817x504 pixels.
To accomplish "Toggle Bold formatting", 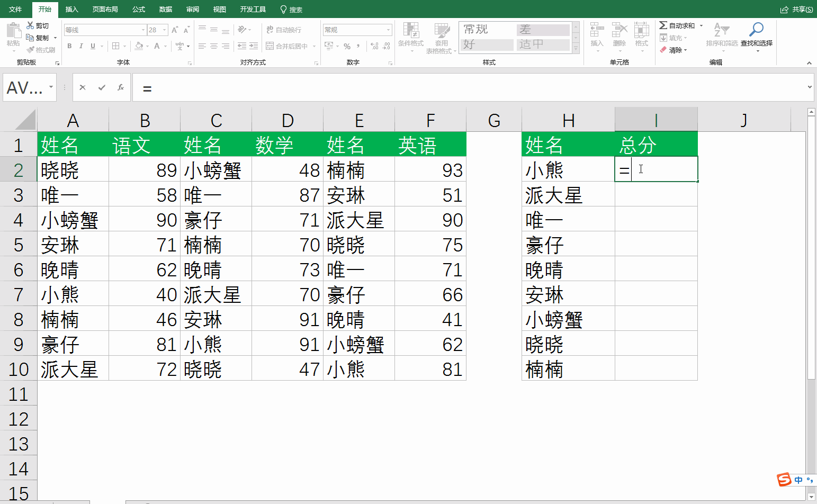I will 69,46.
